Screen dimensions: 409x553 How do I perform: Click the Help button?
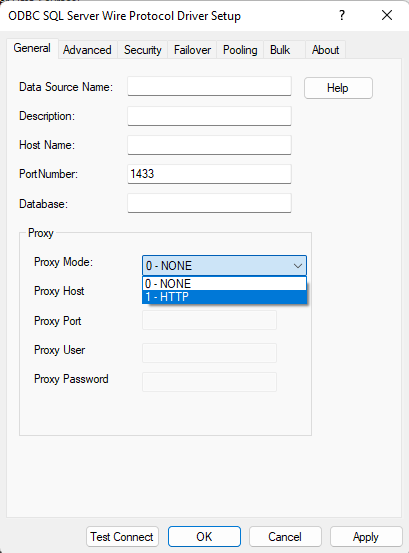pyautogui.click(x=338, y=88)
